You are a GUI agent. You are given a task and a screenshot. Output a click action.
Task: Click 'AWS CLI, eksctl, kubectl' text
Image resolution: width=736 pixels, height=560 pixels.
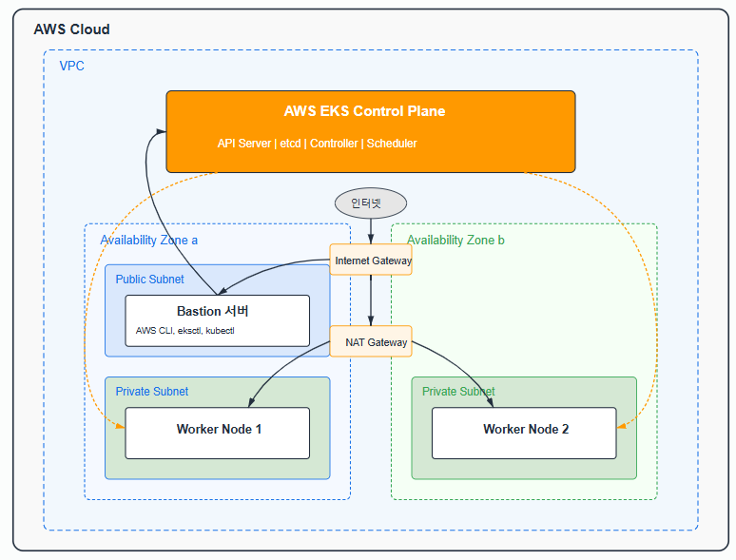tap(184, 331)
